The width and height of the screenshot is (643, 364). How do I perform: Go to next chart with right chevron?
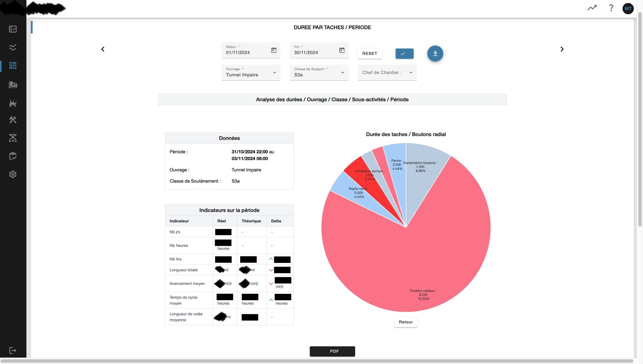point(562,49)
